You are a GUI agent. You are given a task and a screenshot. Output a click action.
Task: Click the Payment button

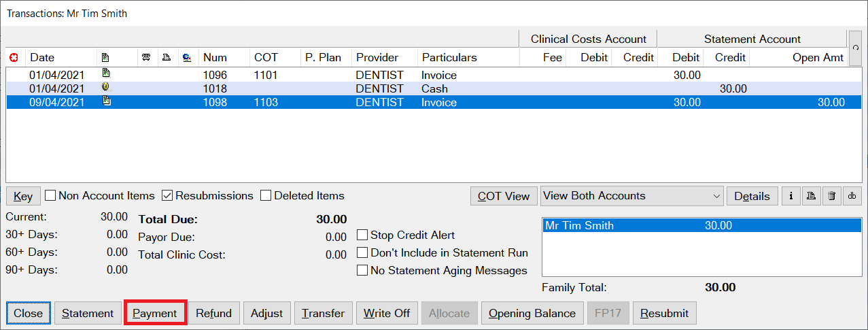(x=155, y=313)
